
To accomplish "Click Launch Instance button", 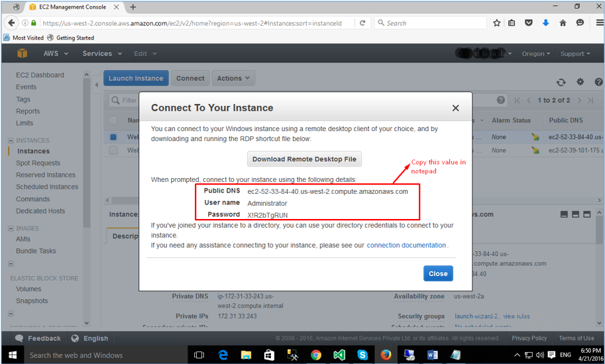I will 136,78.
